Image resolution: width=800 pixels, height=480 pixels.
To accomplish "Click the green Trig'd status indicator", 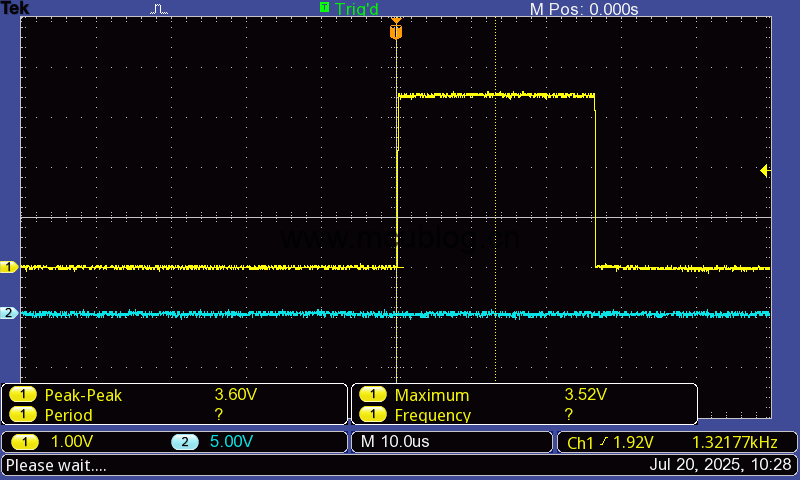I will click(349, 9).
